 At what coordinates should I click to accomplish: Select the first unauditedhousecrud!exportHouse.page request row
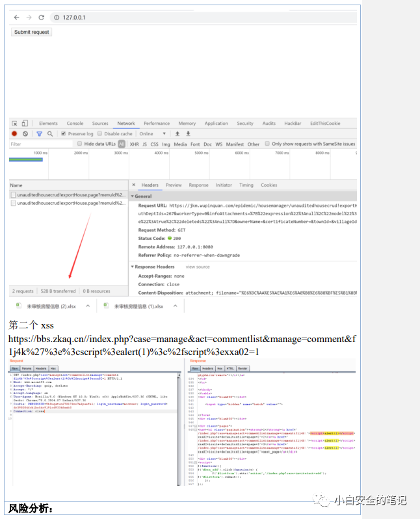point(68,195)
